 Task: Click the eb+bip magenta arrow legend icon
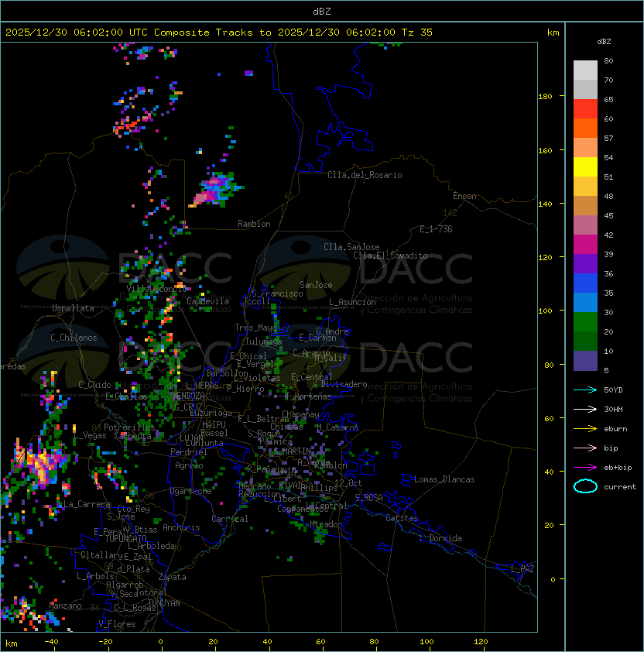click(x=585, y=468)
